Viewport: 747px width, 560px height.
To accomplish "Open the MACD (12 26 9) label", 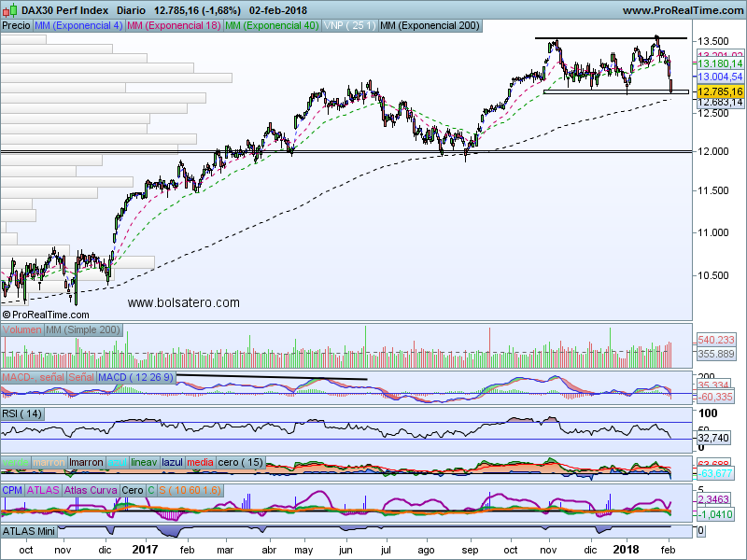I will coord(136,377).
